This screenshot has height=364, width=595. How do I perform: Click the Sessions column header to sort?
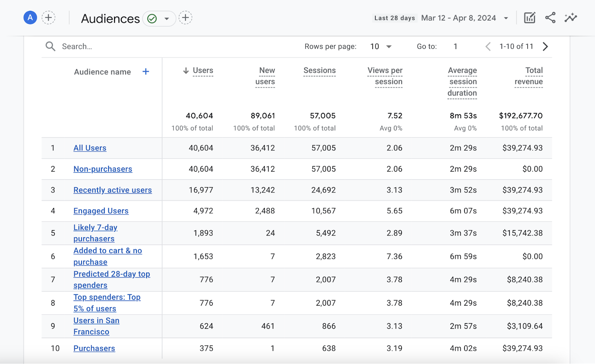319,71
